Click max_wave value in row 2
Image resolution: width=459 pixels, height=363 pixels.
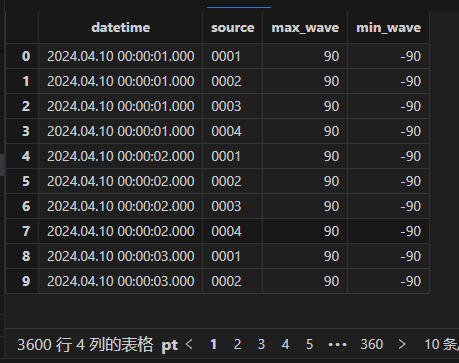(305, 106)
